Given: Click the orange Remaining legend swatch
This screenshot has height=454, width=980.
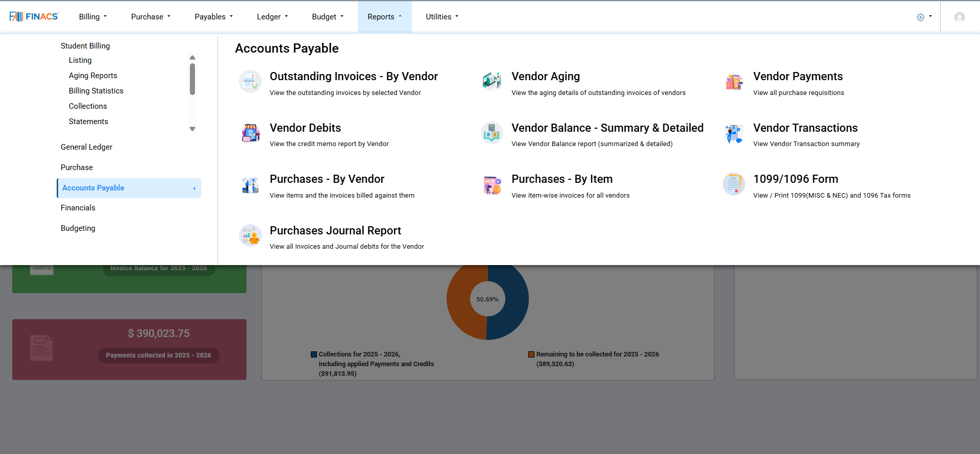Looking at the screenshot, I should click(x=531, y=354).
